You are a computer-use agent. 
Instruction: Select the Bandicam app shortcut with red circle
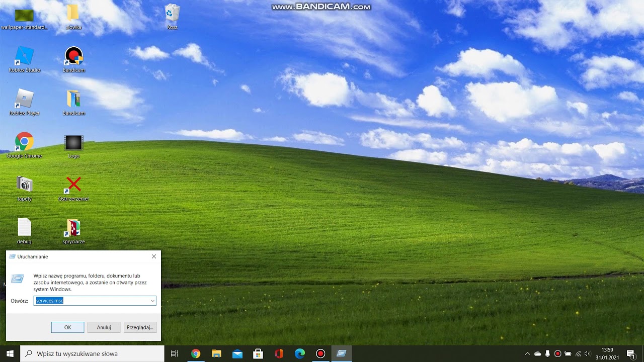point(73,59)
